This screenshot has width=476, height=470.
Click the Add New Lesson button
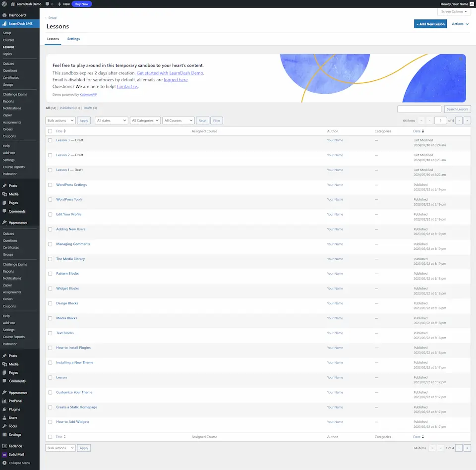(x=430, y=24)
